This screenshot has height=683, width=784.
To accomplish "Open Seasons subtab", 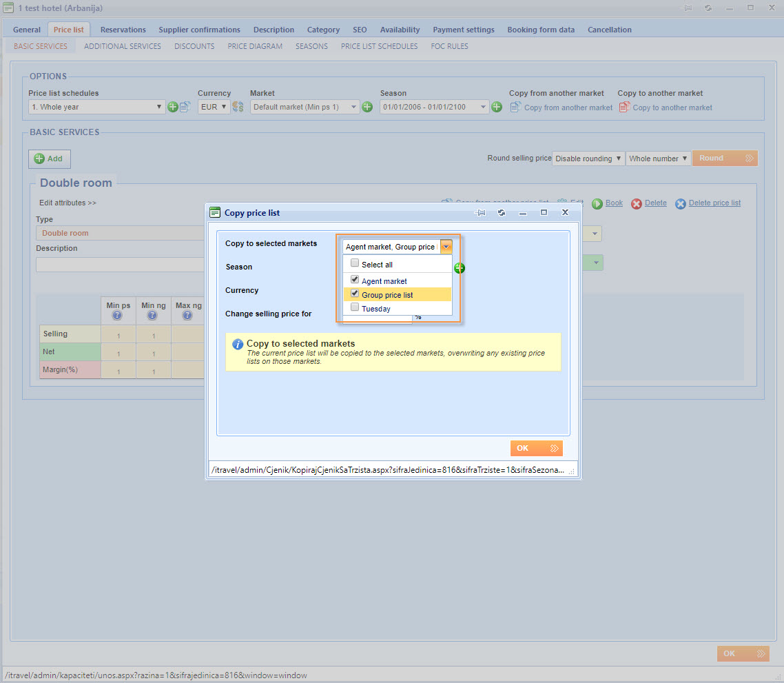I will click(x=311, y=46).
